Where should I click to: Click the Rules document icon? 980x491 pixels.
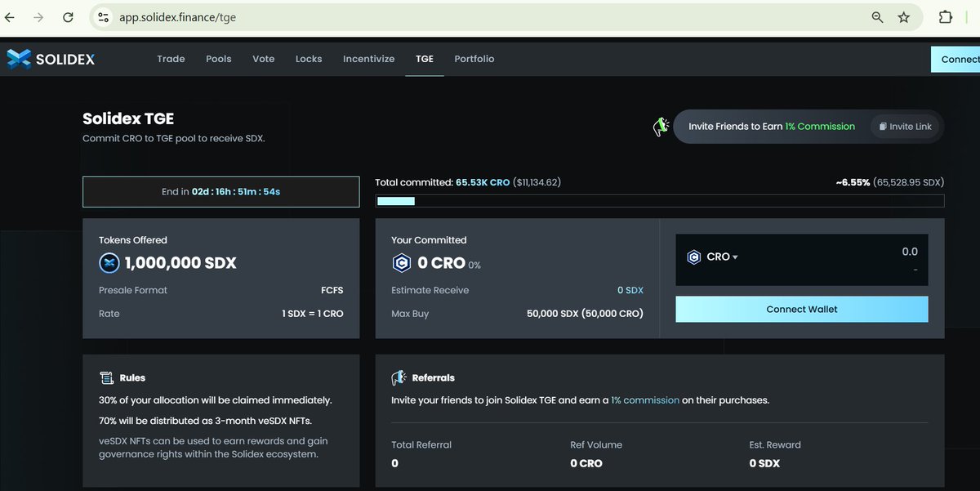point(106,377)
